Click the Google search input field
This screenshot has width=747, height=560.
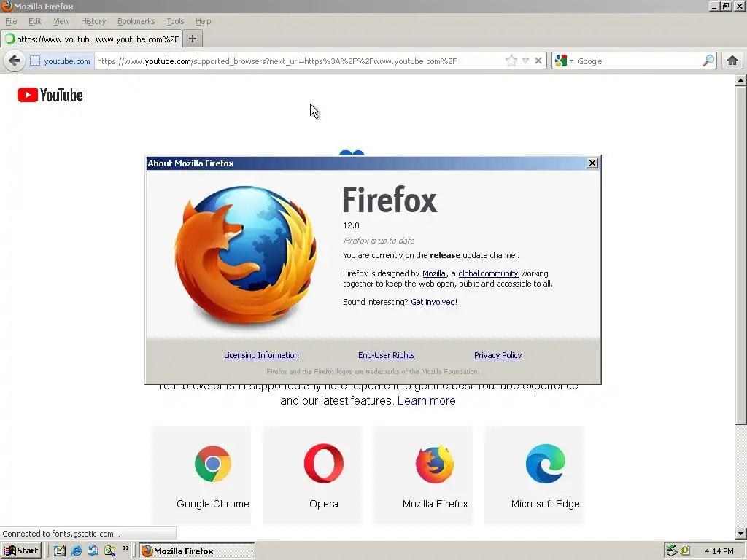coord(638,61)
